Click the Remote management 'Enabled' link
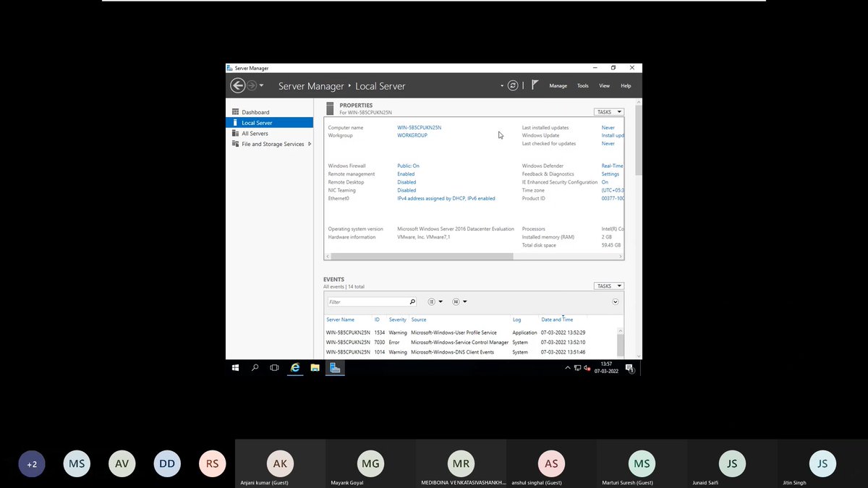 (406, 174)
